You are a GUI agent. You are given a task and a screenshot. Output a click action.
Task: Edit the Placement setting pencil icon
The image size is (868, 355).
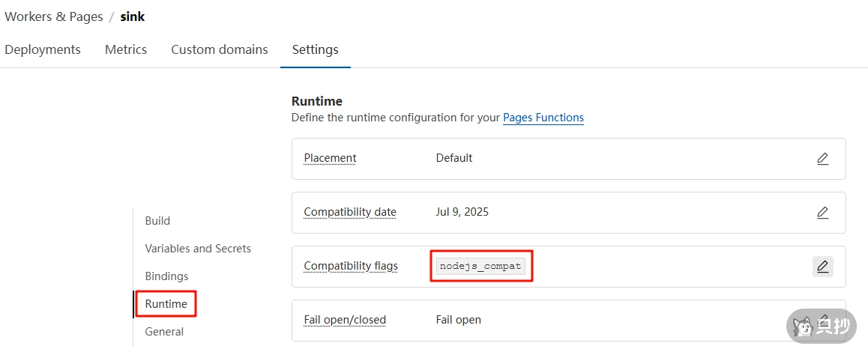(x=822, y=159)
